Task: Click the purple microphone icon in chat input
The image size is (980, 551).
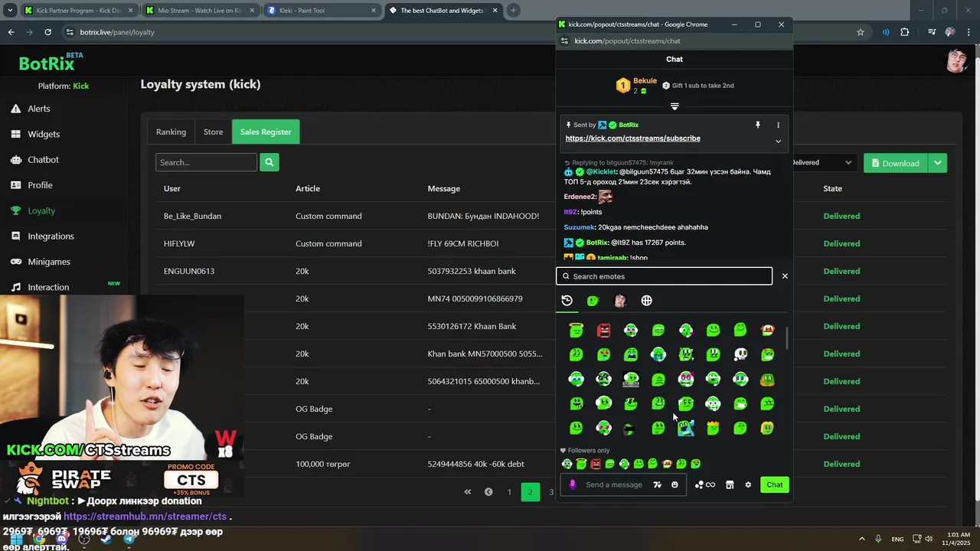Action: 573,484
